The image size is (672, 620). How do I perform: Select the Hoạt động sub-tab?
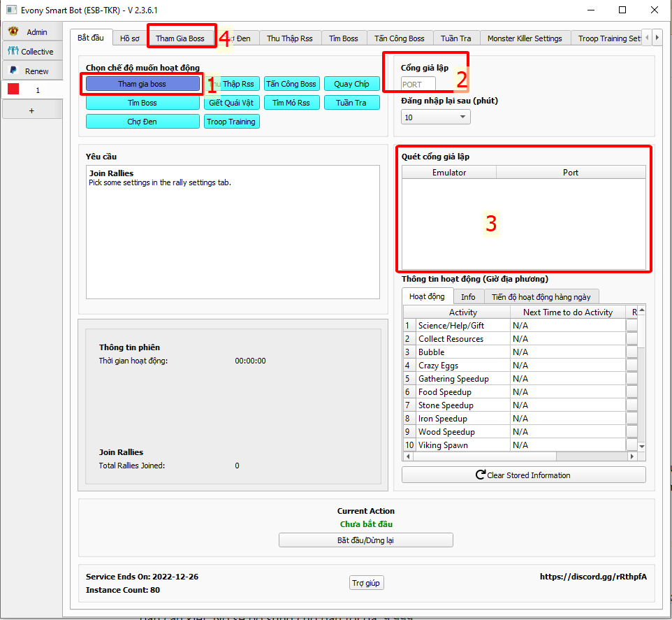click(427, 296)
